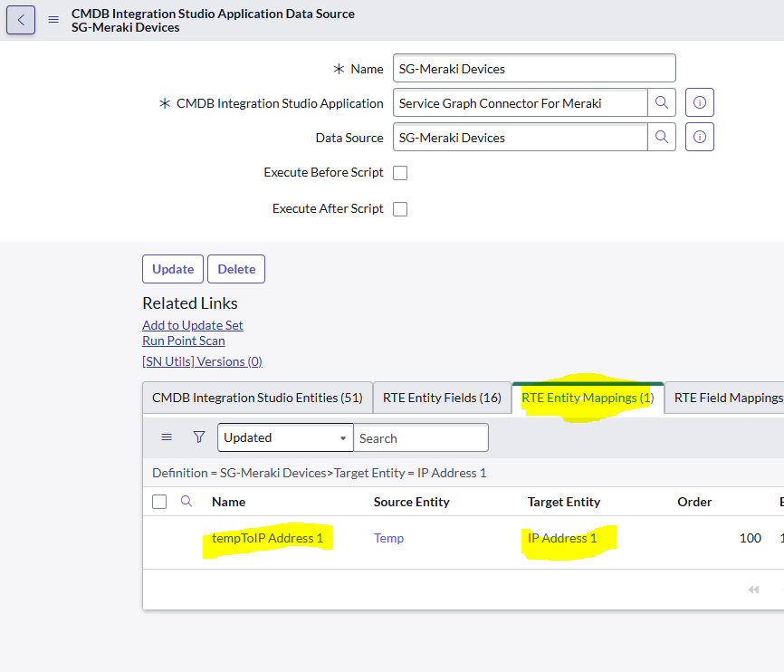The width and height of the screenshot is (784, 672).
Task: Click the list hamburger menu icon
Action: coord(167,437)
